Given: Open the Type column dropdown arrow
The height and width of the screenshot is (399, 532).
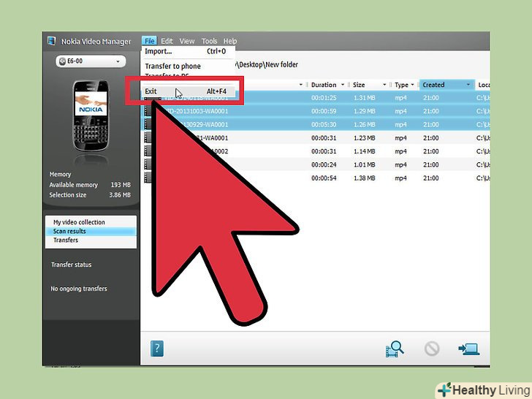Looking at the screenshot, I should [x=412, y=85].
